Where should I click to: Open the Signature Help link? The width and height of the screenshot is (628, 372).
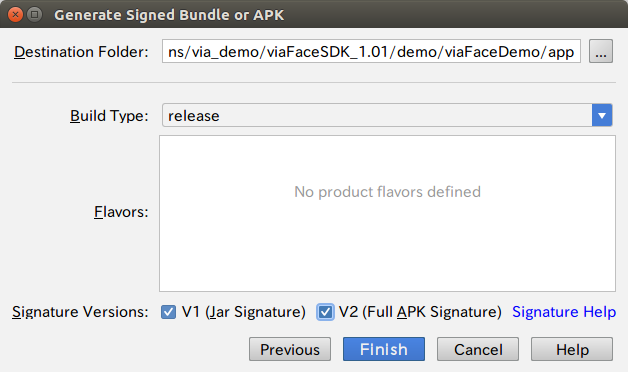click(564, 312)
